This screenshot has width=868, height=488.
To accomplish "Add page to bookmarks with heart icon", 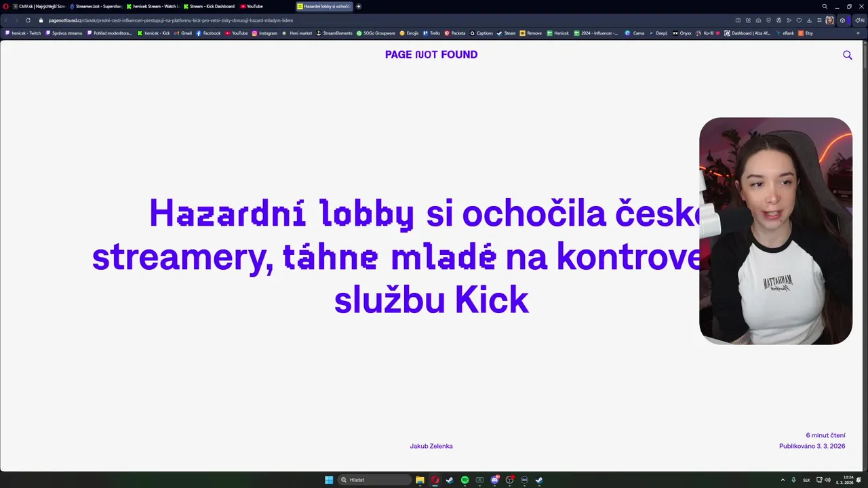I will (799, 20).
